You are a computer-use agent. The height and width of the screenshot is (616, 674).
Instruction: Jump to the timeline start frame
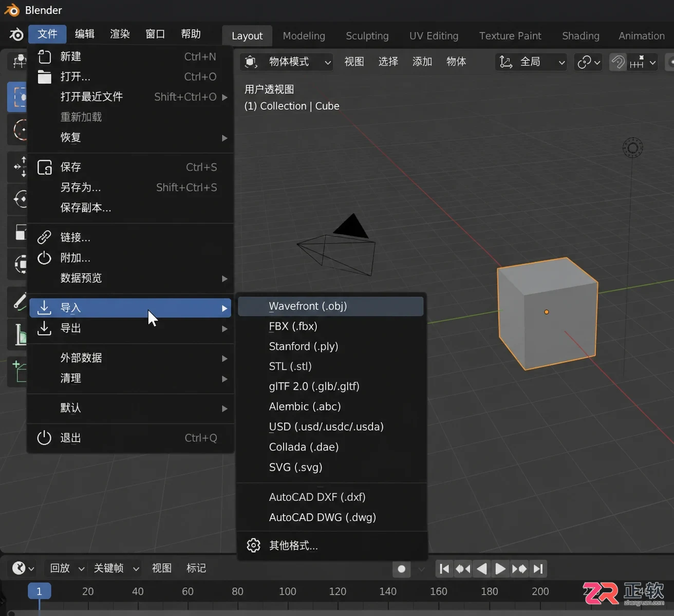click(x=444, y=569)
